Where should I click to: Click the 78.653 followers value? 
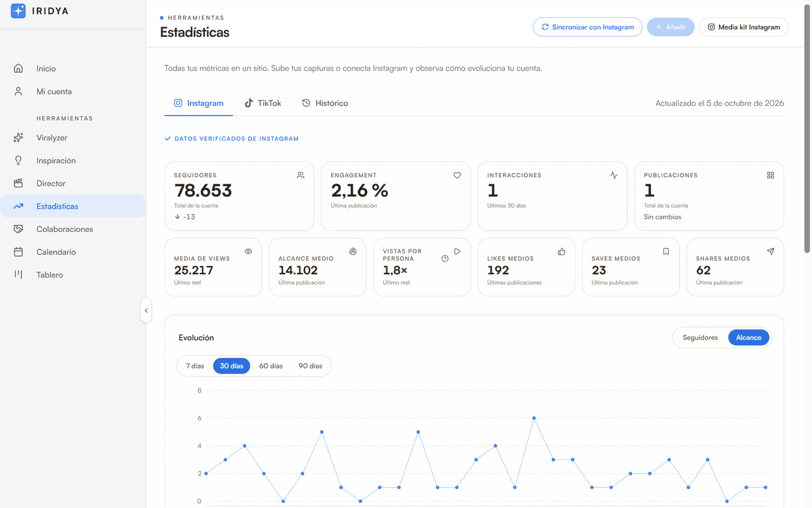[x=203, y=190]
